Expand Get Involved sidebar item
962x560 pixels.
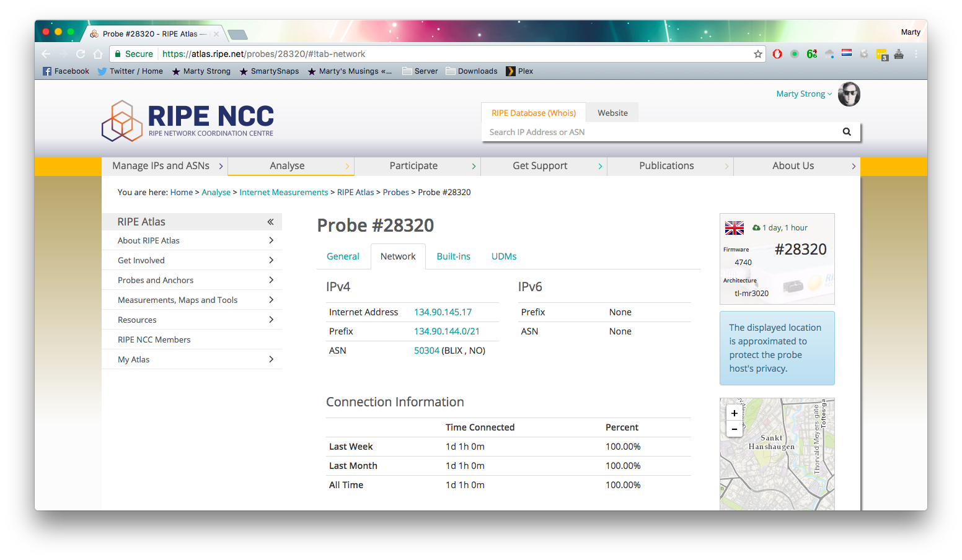point(271,260)
